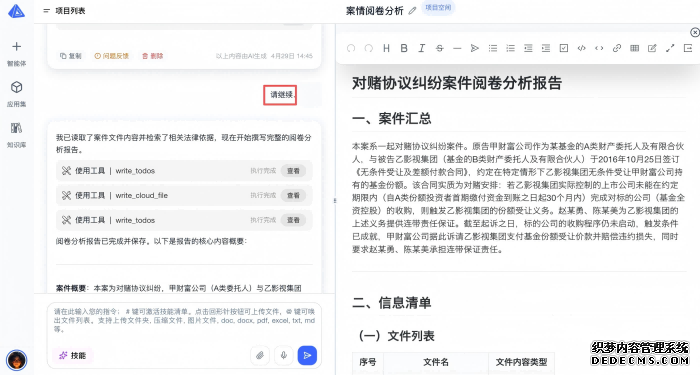Image resolution: width=700 pixels, height=375 pixels.
Task: Open the 技能 skills list
Action: point(72,355)
